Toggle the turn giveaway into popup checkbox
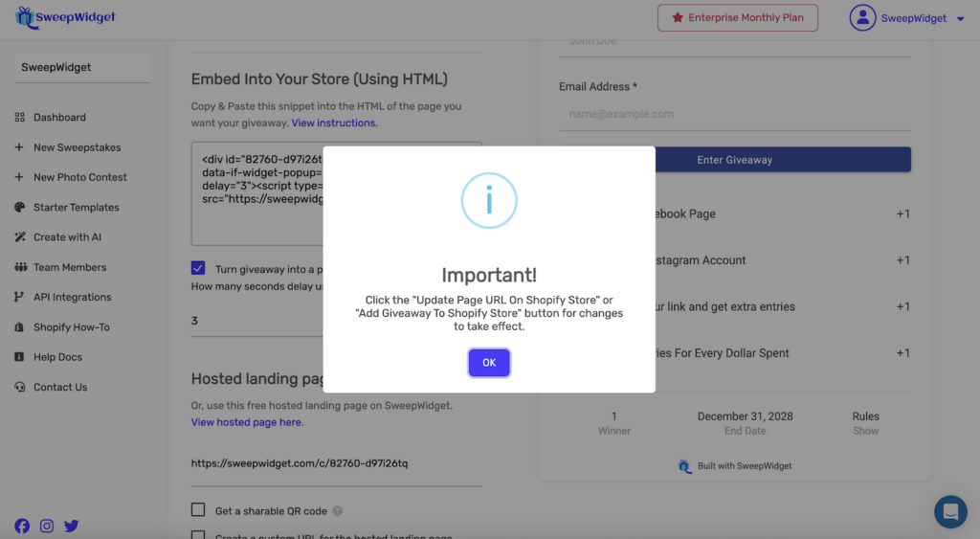 pyautogui.click(x=198, y=269)
